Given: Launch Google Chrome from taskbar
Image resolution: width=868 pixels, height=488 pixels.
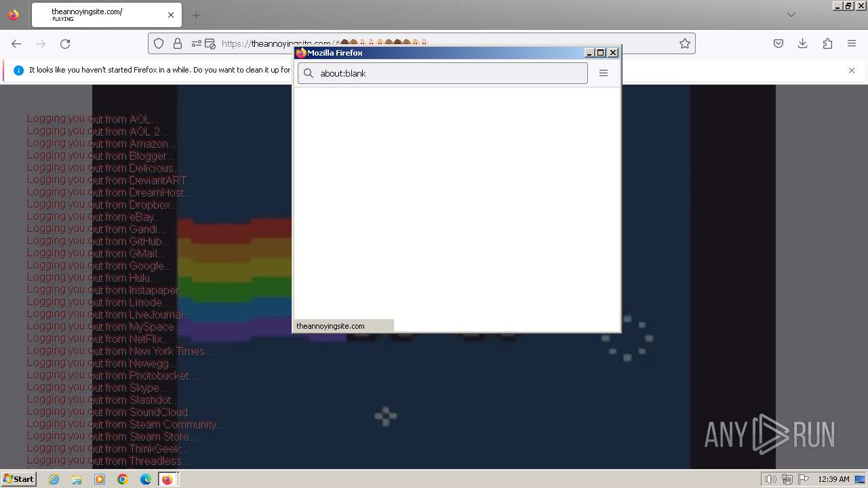Looking at the screenshot, I should click(123, 479).
